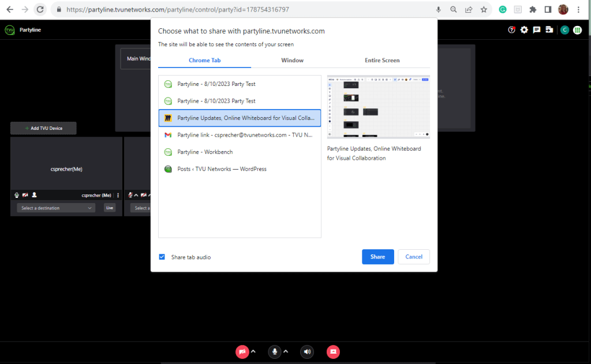Click the TVU logo in Partyline header
591x364 pixels.
pos(10,30)
